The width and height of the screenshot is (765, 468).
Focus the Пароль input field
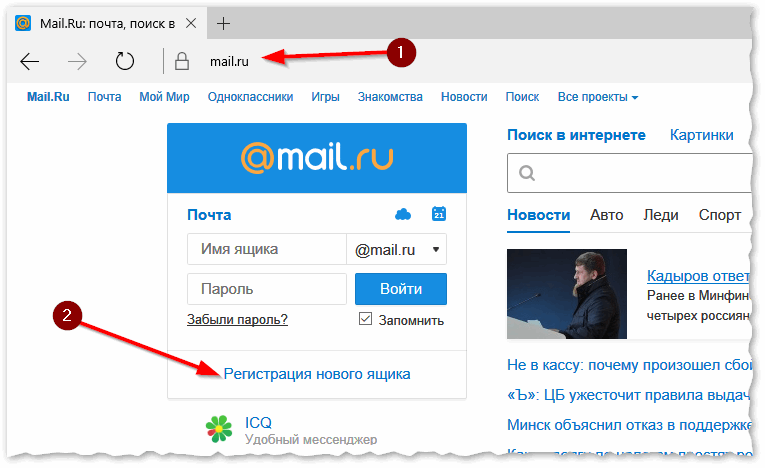coord(267,289)
